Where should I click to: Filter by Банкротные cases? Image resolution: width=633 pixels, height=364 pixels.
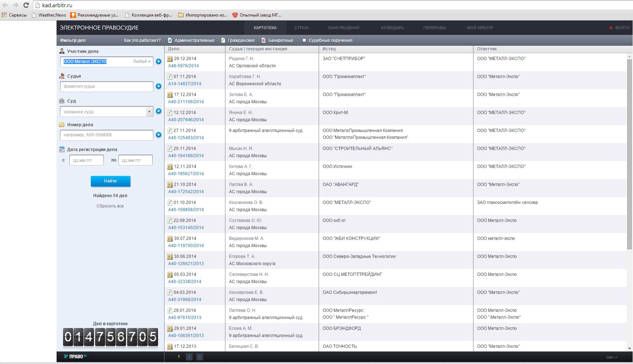(x=277, y=40)
